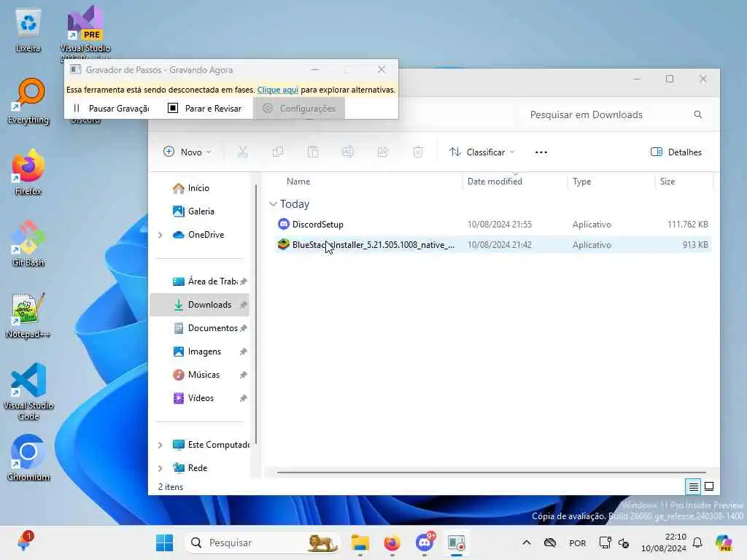This screenshot has height=560, width=747.
Task: Collapse the Today group
Action: click(x=273, y=204)
